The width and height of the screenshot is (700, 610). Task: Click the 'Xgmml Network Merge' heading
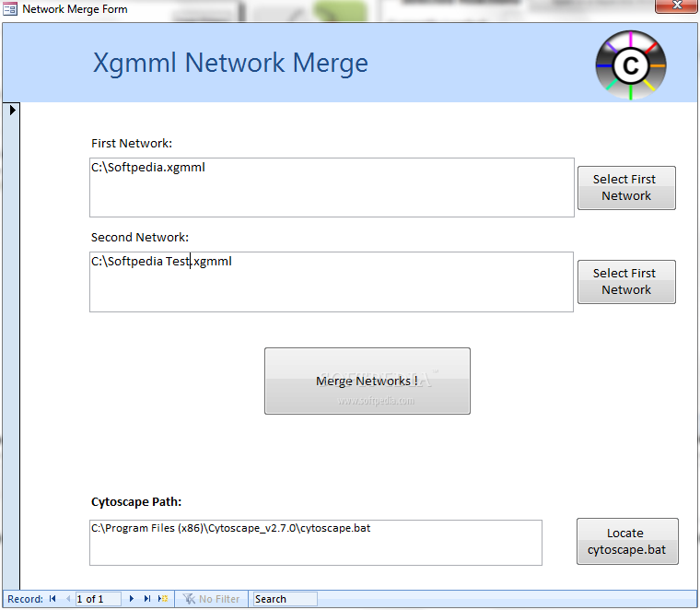pyautogui.click(x=230, y=63)
